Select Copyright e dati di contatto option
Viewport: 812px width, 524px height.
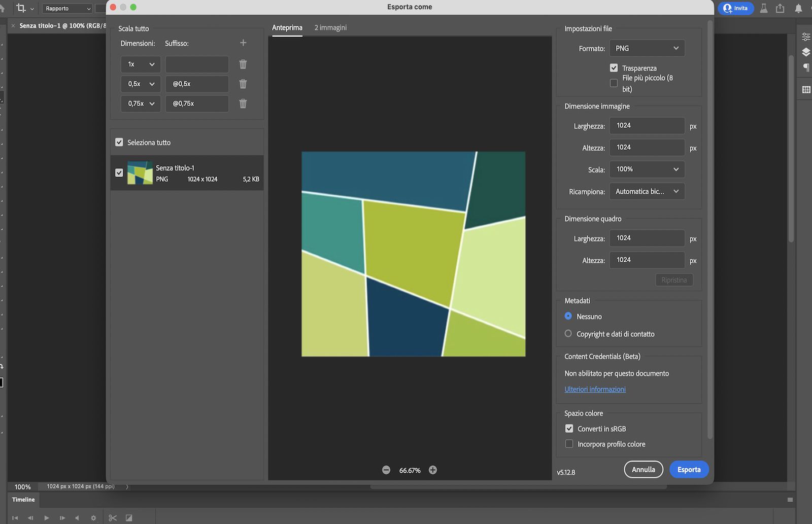pyautogui.click(x=568, y=334)
